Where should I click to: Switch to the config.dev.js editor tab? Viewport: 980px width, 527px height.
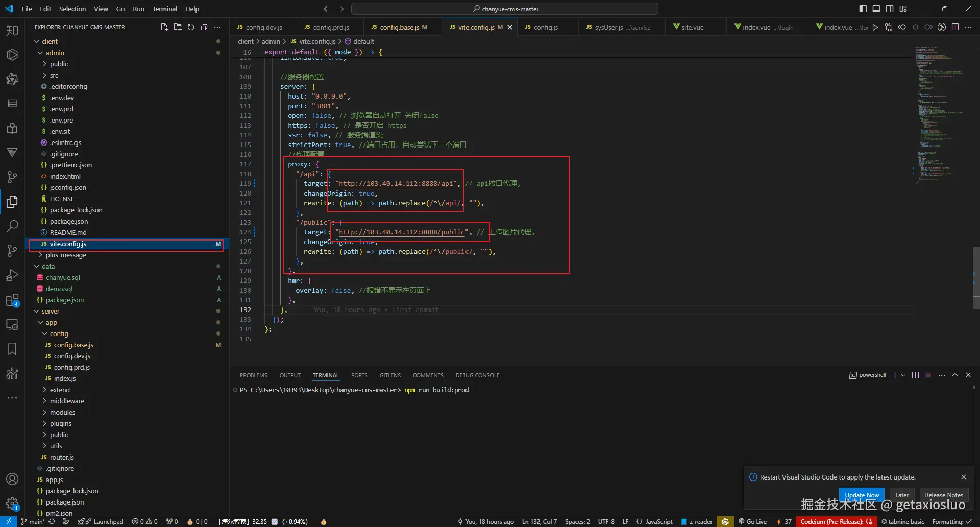pos(264,27)
